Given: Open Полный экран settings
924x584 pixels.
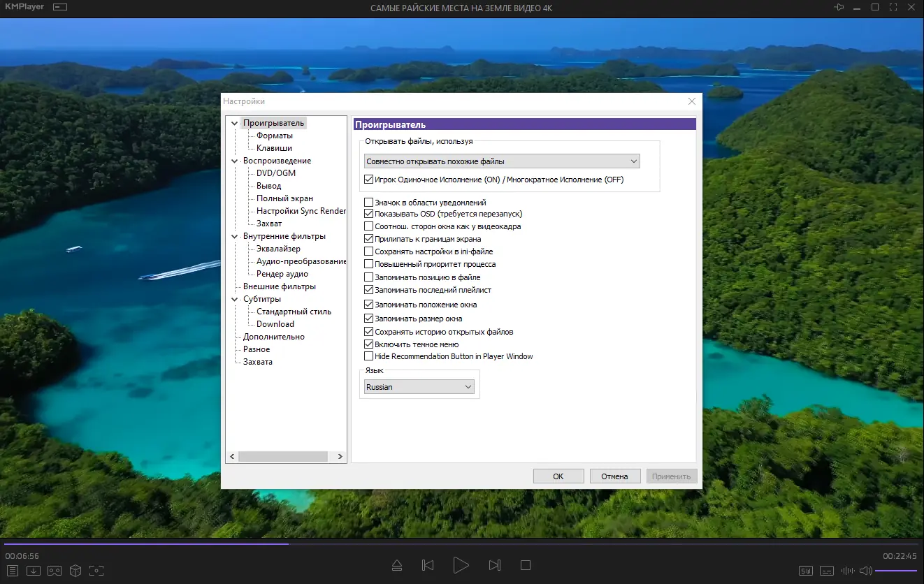Looking at the screenshot, I should 284,198.
